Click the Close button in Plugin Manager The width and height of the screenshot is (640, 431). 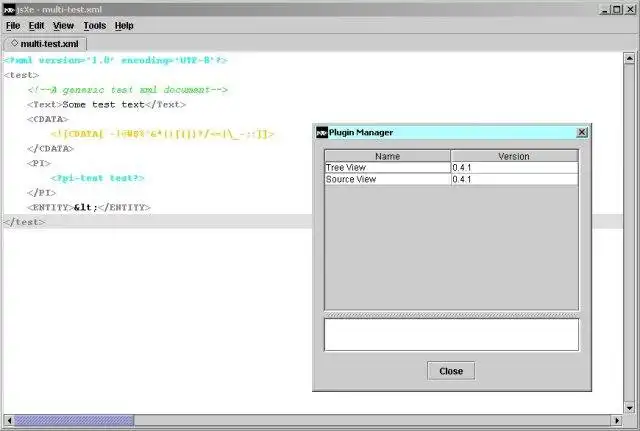(451, 371)
